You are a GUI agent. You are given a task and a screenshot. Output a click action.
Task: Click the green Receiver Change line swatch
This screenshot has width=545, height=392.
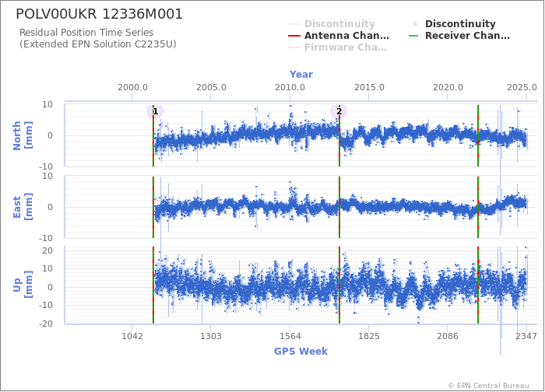tap(413, 36)
